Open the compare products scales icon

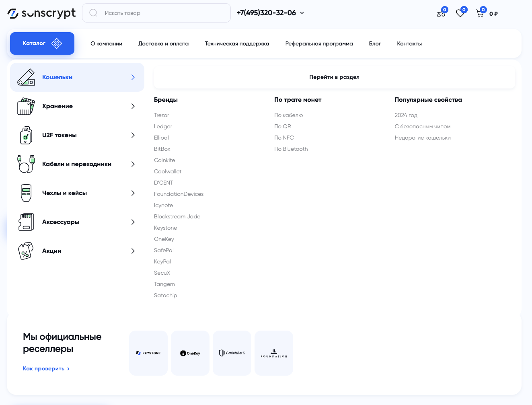[x=441, y=14]
